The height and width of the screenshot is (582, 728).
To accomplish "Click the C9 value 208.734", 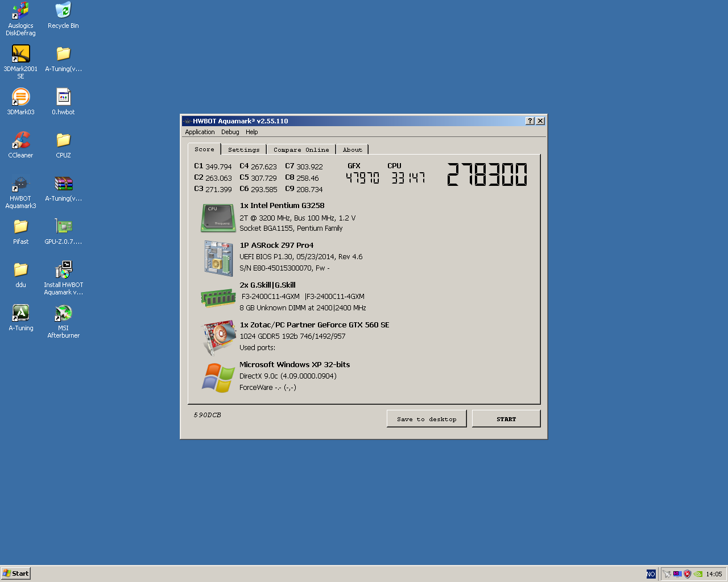I will (309, 189).
